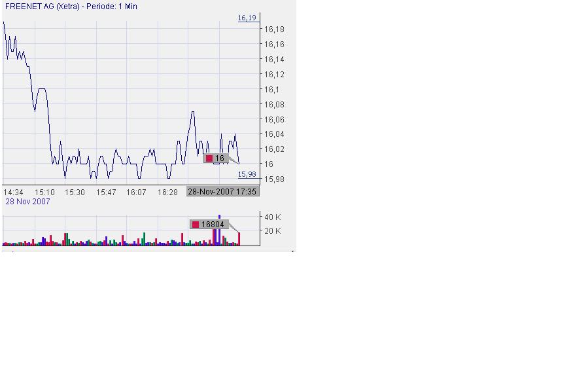Click the FREENET AG (Xetra) chart title
588x366 pixels.
click(x=71, y=7)
